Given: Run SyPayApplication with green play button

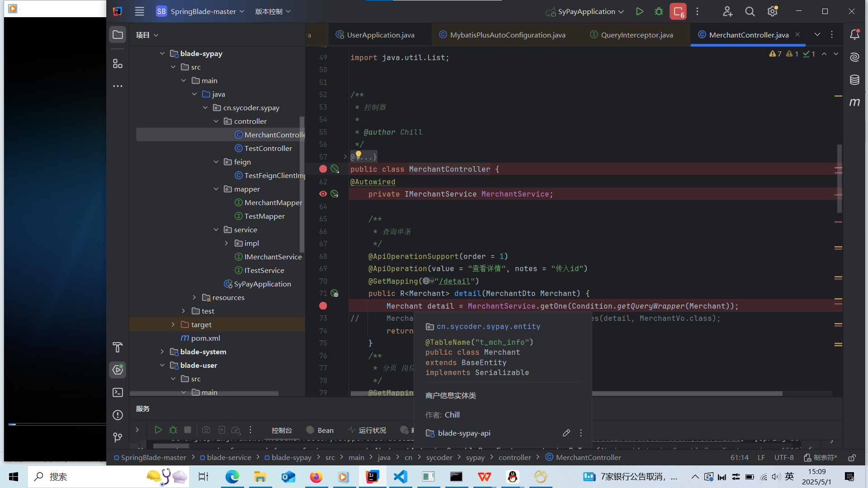Looking at the screenshot, I should click(639, 12).
